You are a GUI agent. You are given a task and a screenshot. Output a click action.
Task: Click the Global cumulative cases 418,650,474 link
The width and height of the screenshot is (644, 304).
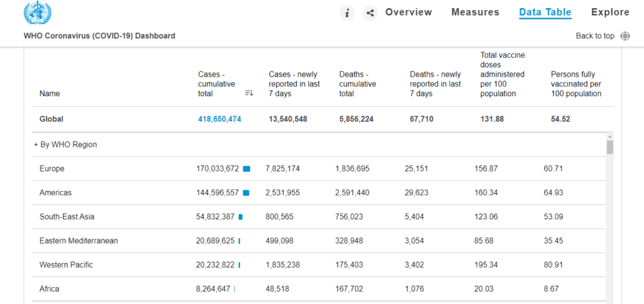click(219, 119)
